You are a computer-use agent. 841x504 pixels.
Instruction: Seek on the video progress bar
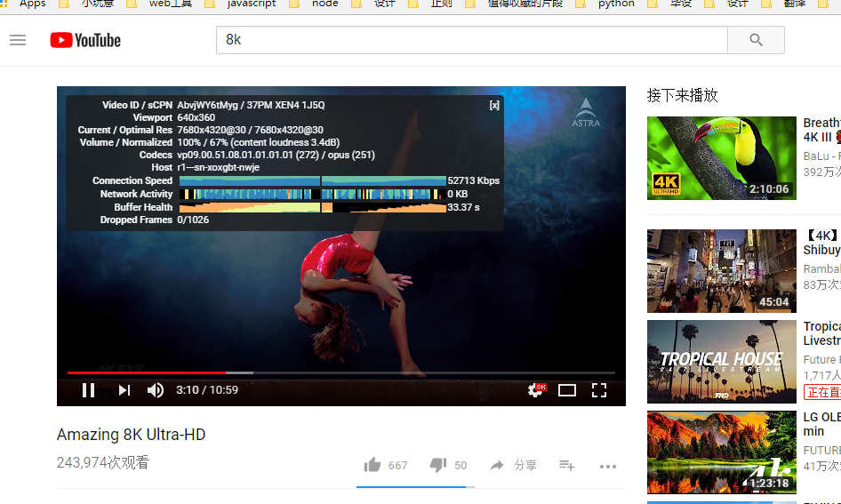(341, 372)
